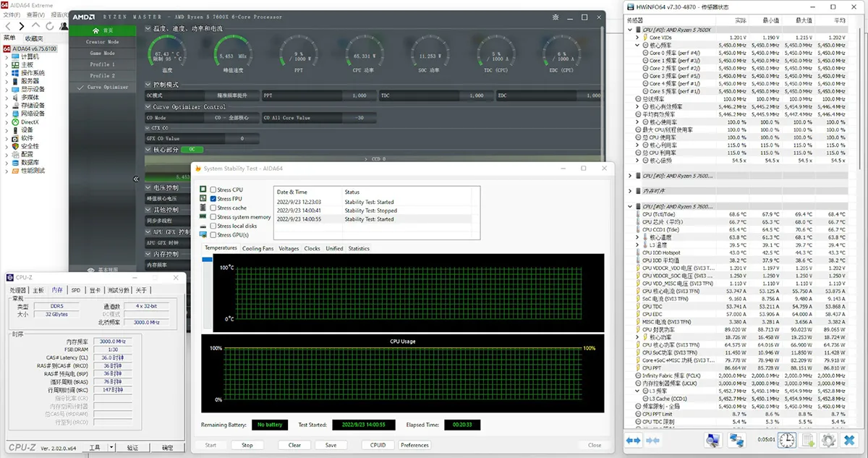Click HWiNFO log sheet with plus icon
The height and width of the screenshot is (458, 868).
(x=808, y=440)
